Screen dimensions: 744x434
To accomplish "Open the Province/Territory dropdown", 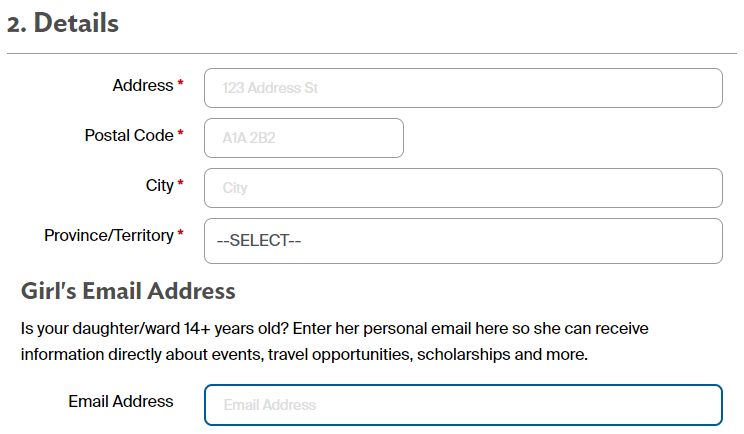I will [x=463, y=241].
